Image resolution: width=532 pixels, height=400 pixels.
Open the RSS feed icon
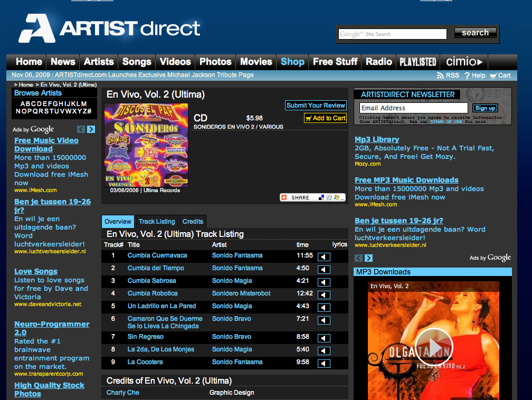pyautogui.click(x=440, y=75)
